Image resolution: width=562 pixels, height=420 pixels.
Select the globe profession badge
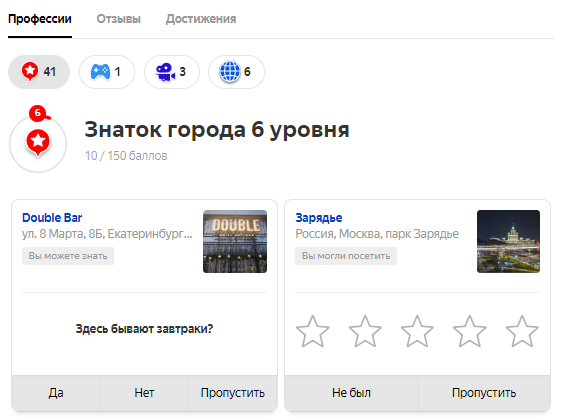(x=236, y=72)
